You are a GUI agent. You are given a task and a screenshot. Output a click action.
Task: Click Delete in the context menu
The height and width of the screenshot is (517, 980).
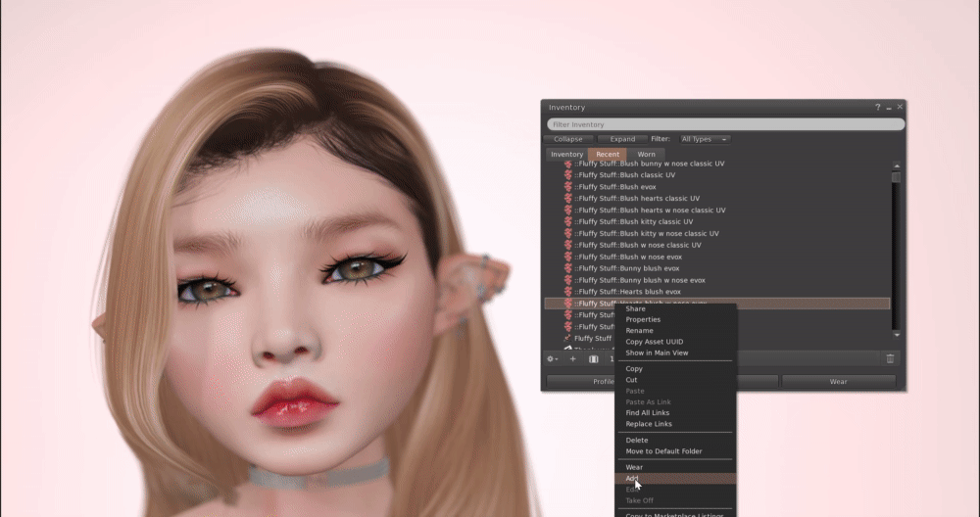click(636, 441)
